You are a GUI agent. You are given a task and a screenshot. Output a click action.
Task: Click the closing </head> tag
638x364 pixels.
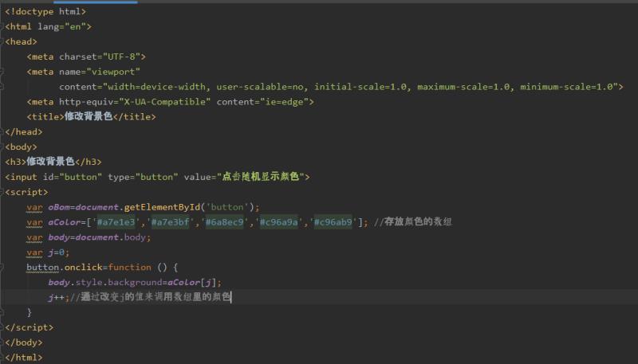point(24,132)
